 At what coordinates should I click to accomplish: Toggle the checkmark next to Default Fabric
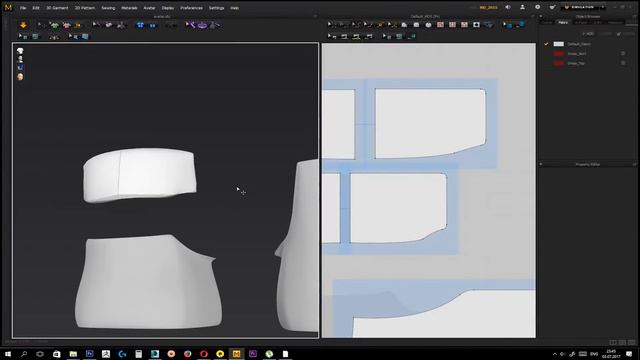(546, 44)
